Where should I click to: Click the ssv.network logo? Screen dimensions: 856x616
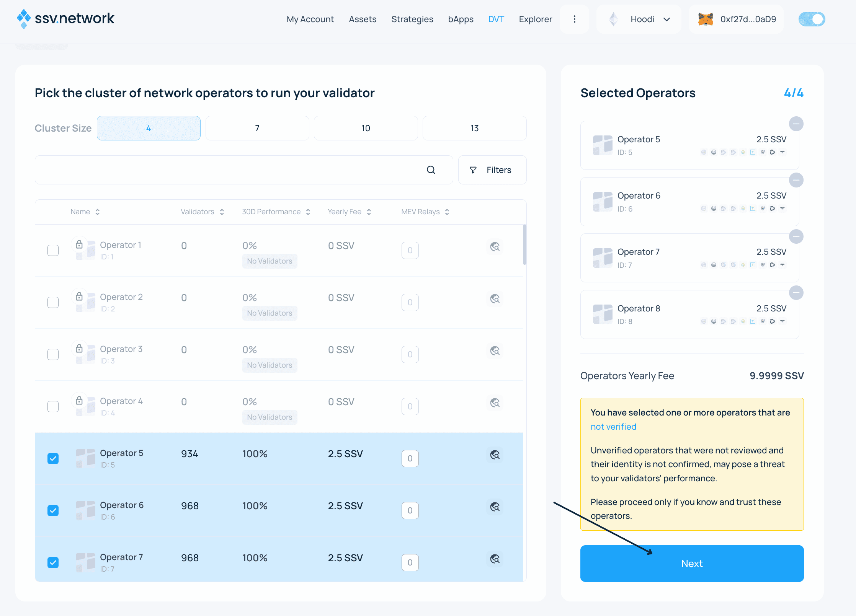[x=65, y=18]
